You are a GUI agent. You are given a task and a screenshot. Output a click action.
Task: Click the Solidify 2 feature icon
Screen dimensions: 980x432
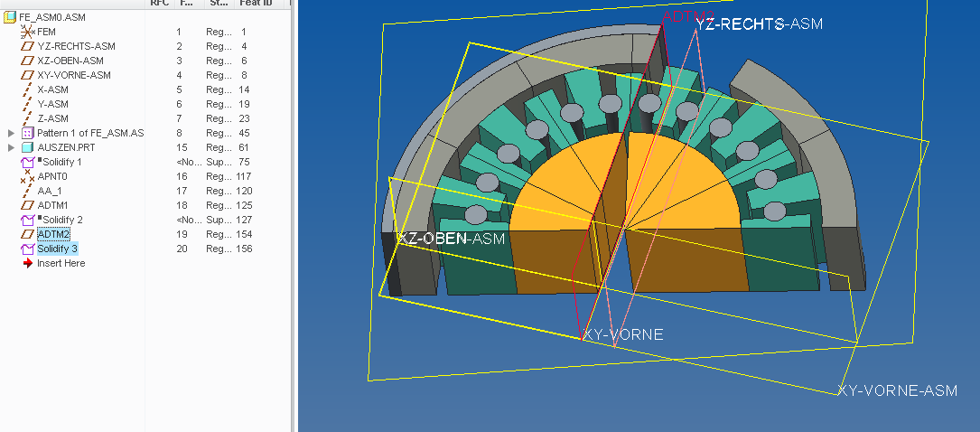click(x=27, y=220)
